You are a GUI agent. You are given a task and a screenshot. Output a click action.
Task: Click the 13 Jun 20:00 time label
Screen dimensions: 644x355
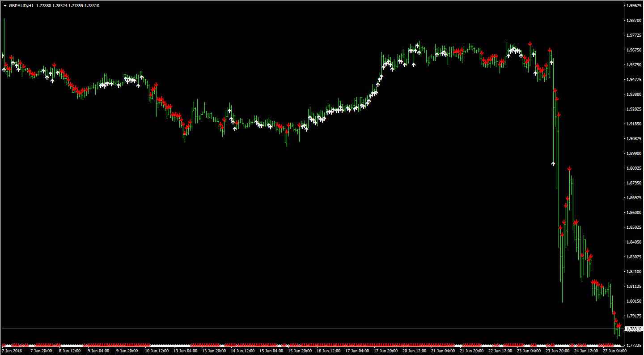click(214, 351)
